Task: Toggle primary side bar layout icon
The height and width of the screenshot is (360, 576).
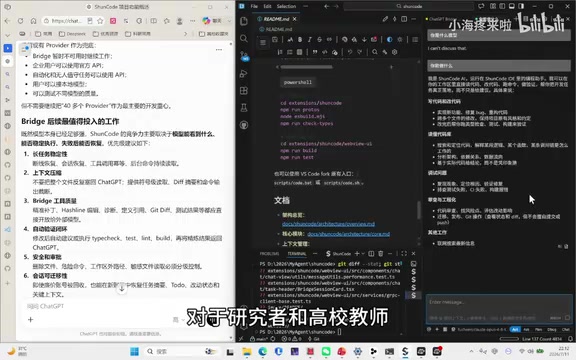Action: [x=502, y=6]
